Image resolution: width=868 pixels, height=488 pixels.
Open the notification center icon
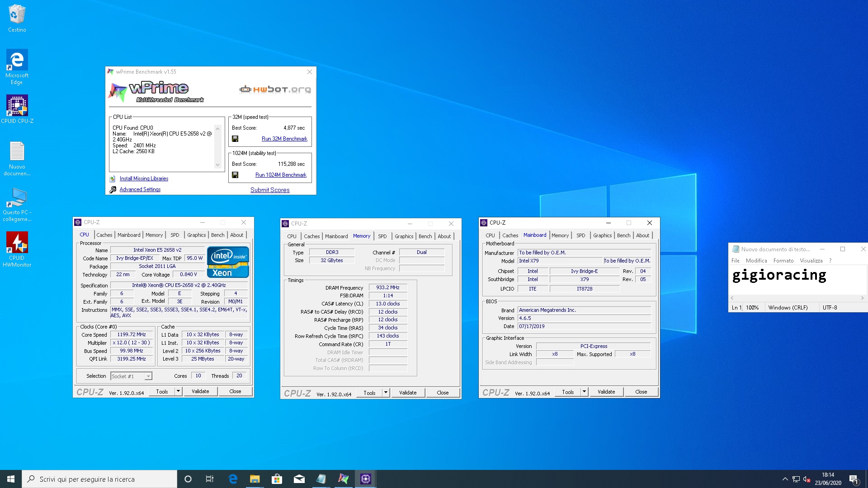pyautogui.click(x=854, y=479)
